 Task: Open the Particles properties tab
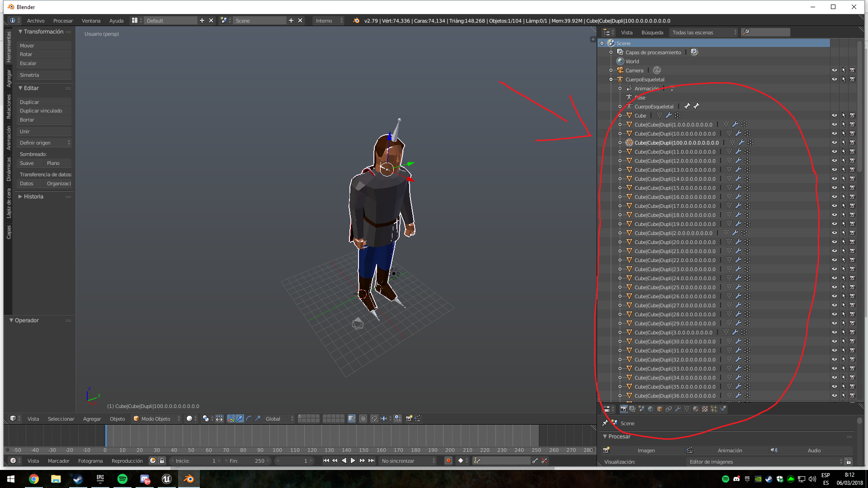(714, 409)
